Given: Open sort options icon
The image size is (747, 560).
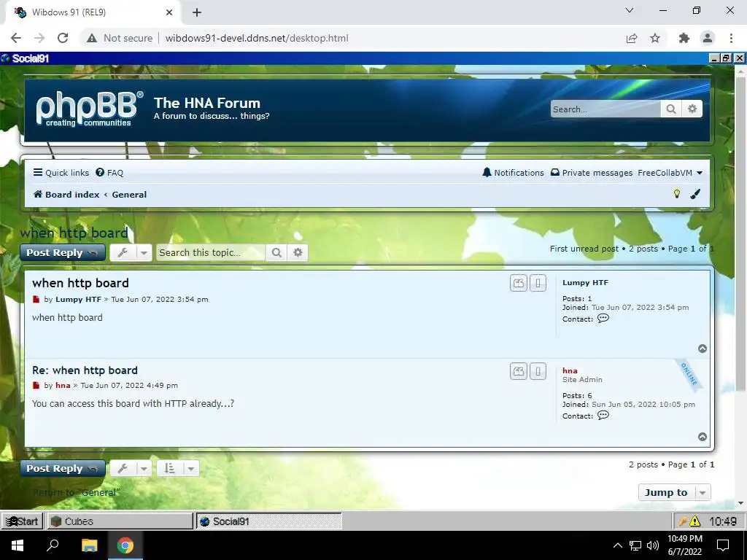Looking at the screenshot, I should (169, 469).
